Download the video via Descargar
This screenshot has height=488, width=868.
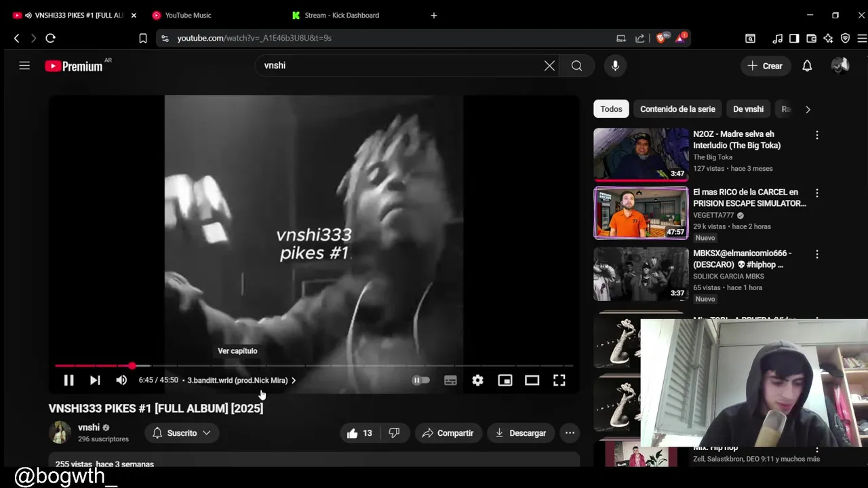(x=521, y=433)
